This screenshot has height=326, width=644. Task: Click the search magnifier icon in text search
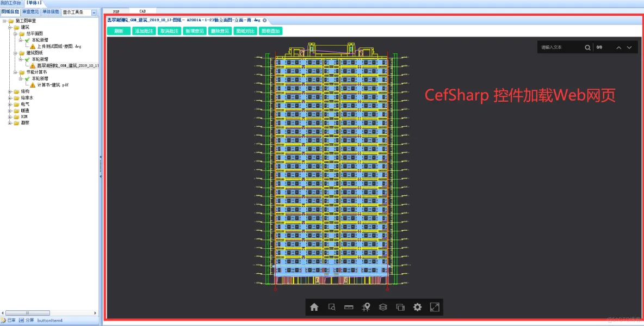[x=588, y=47]
